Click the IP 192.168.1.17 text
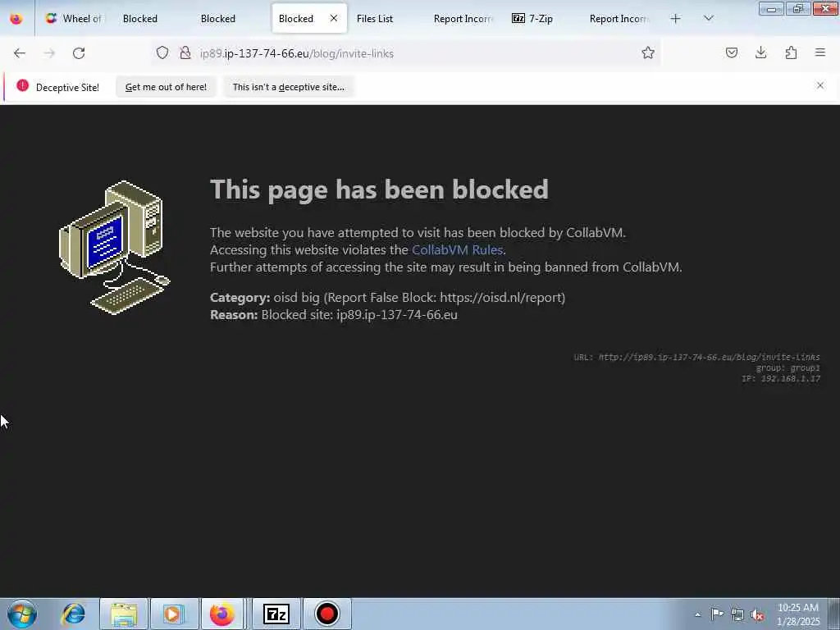Screen dimensions: 840x630 click(x=781, y=379)
